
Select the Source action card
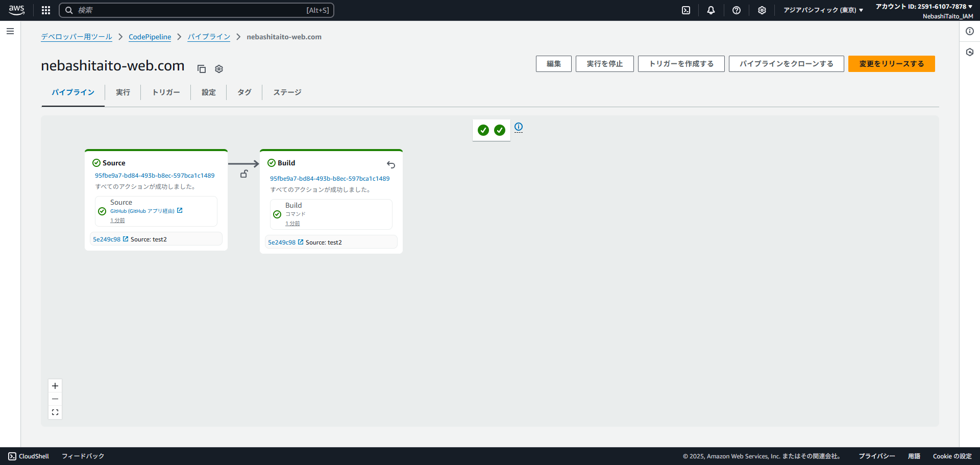[156, 211]
